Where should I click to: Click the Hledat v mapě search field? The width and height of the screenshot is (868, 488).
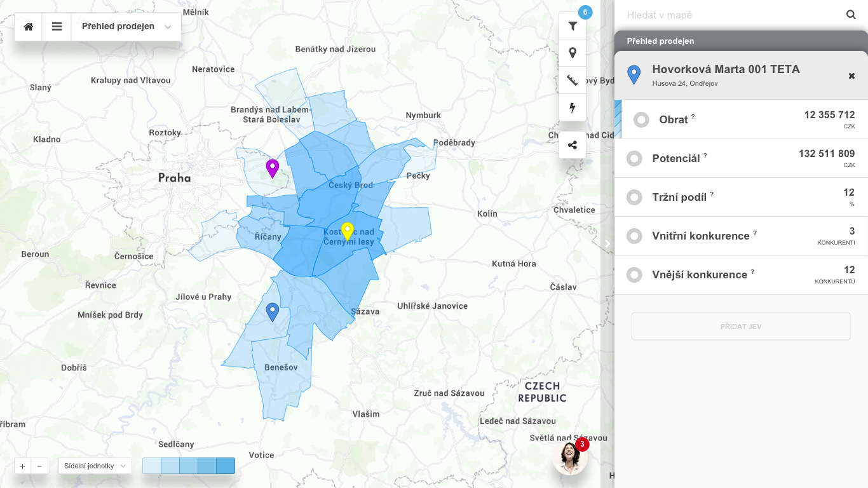pos(731,15)
